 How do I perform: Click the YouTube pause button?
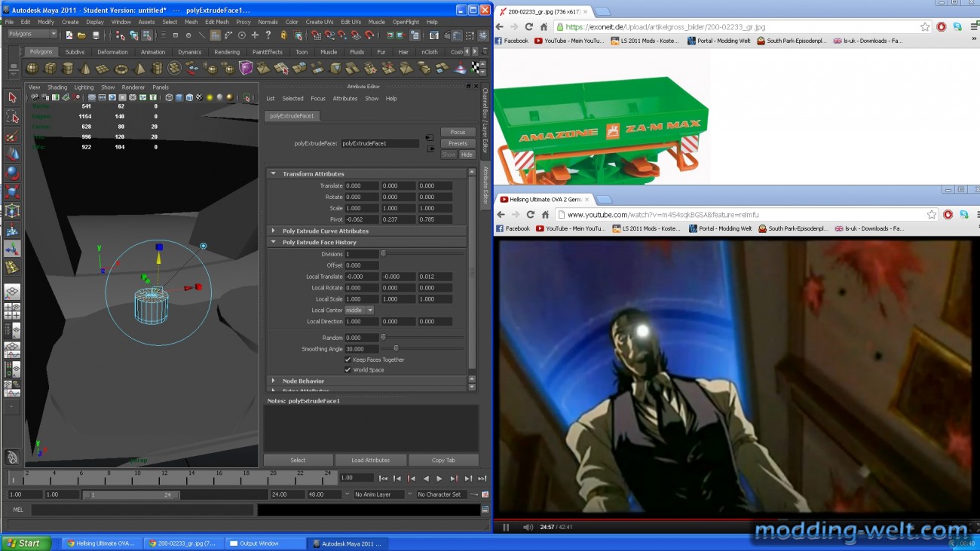[x=506, y=527]
